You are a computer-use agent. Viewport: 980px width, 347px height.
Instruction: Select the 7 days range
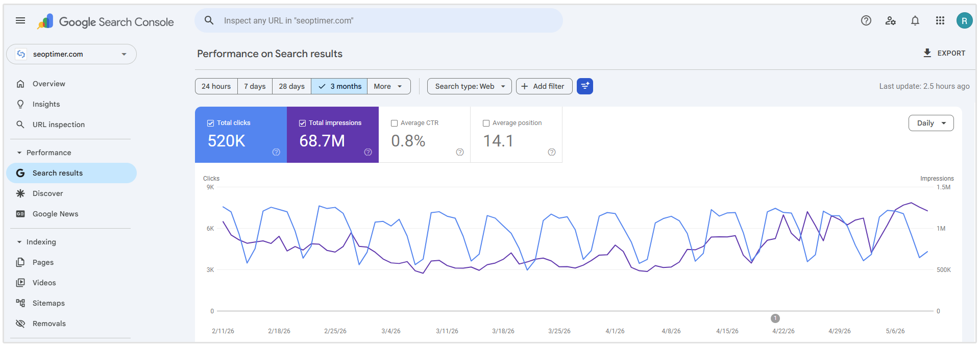[255, 86]
